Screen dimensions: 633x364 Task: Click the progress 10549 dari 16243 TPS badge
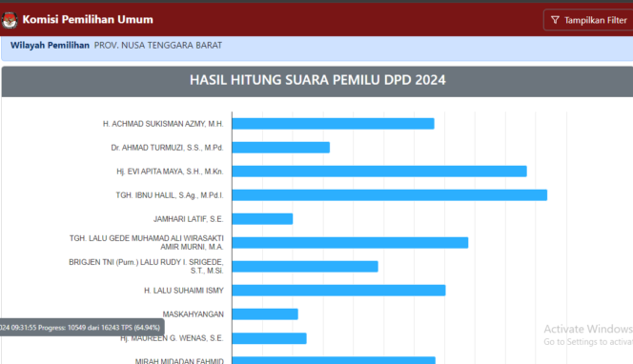point(82,327)
